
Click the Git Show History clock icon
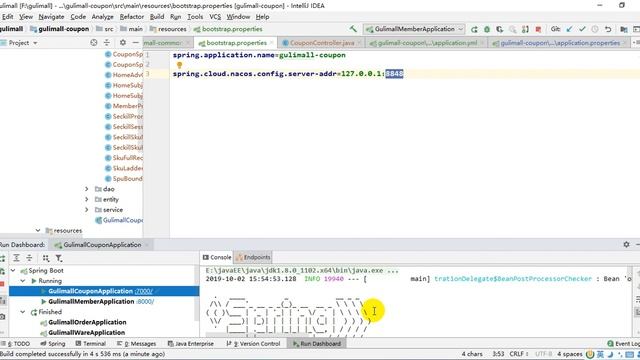(595, 29)
